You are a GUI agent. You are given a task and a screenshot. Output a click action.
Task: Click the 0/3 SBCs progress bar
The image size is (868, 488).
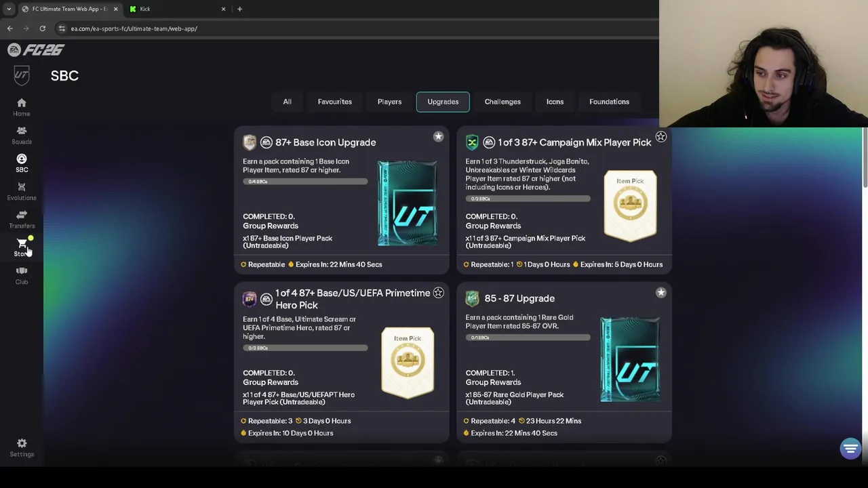click(x=305, y=348)
